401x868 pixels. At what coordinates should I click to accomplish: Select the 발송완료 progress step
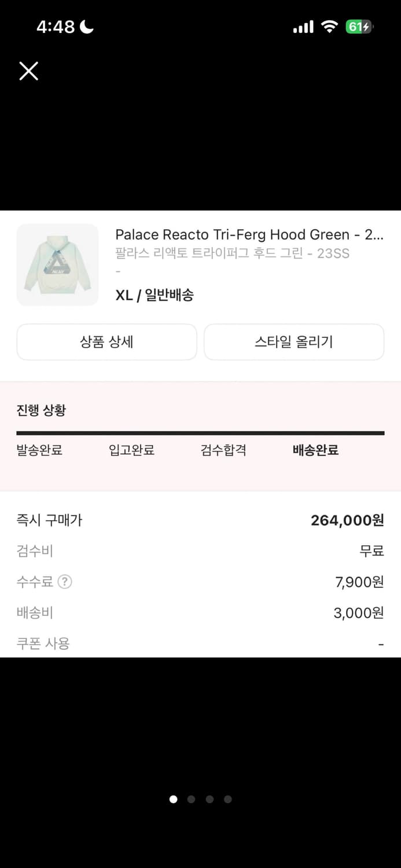(39, 450)
